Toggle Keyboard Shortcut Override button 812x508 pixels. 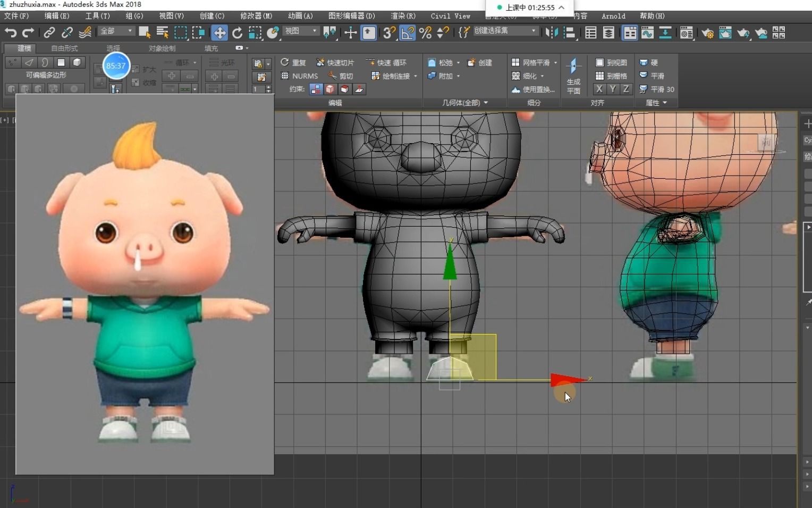pos(369,33)
